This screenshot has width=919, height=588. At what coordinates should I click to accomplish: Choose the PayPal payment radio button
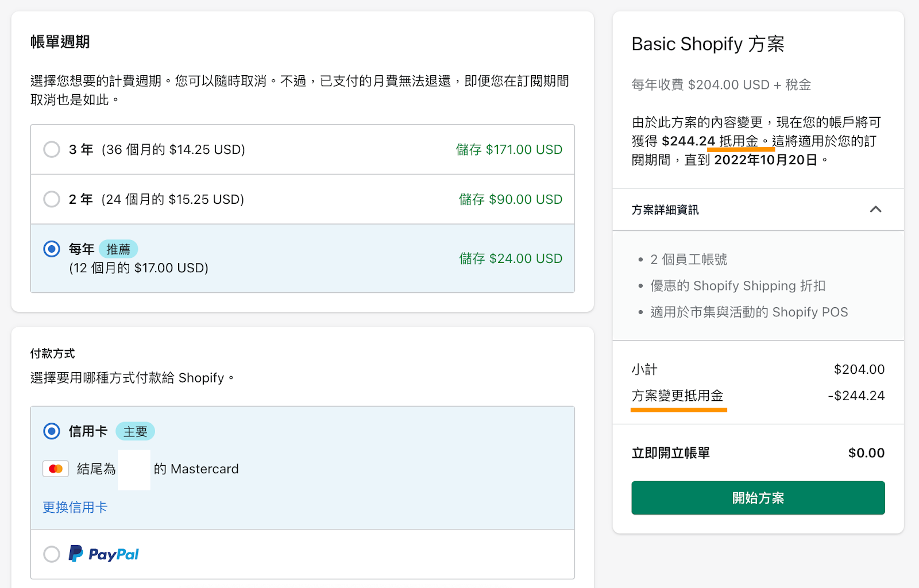click(x=52, y=554)
